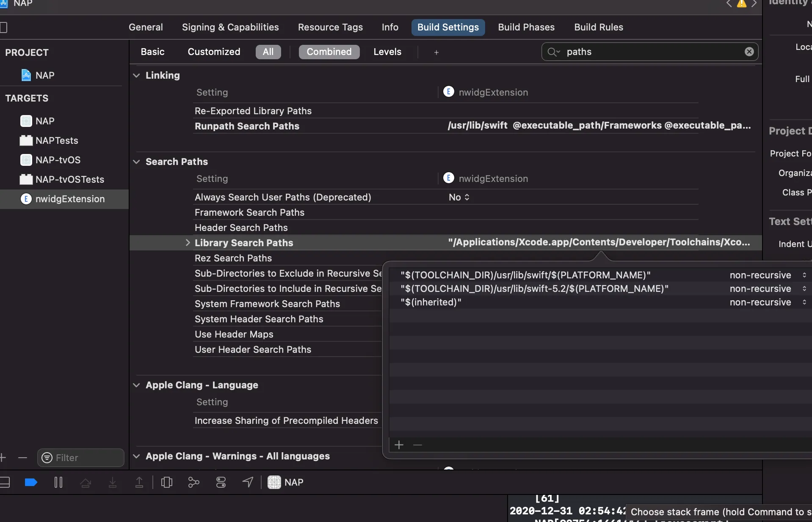Collapse Apple Clang - Warnings - All languages

click(x=136, y=456)
